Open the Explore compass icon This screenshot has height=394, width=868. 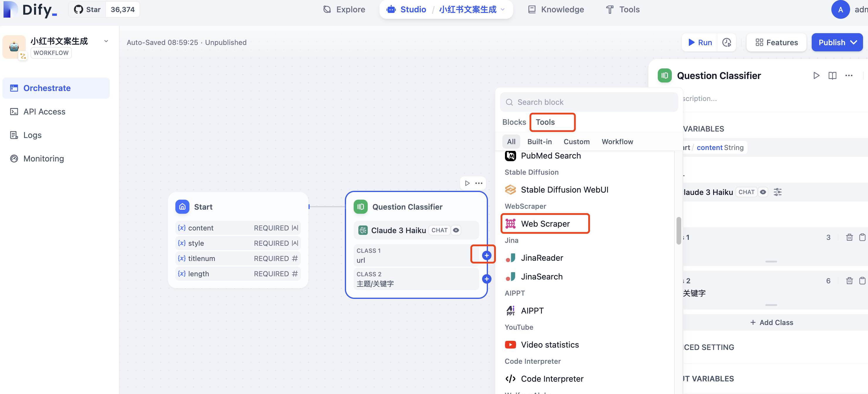coord(327,9)
